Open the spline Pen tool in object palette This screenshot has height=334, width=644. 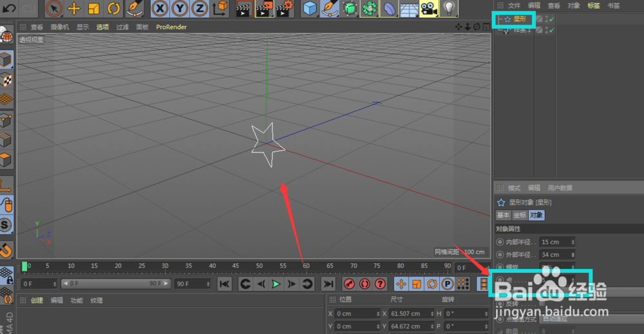[330, 8]
